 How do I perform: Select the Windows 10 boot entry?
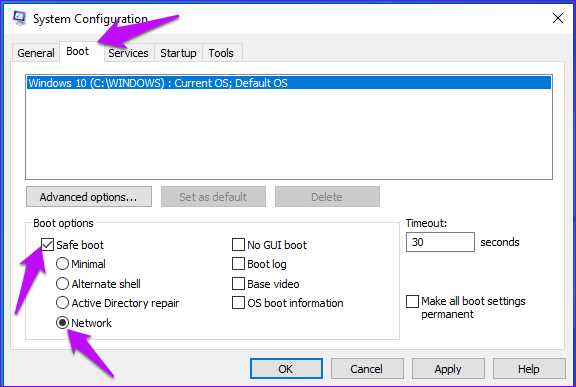pyautogui.click(x=289, y=83)
